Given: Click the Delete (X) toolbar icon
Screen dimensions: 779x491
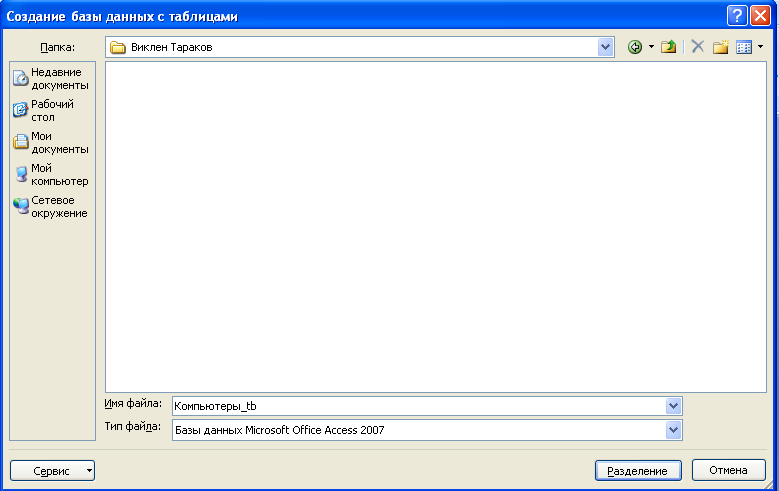Looking at the screenshot, I should click(698, 47).
